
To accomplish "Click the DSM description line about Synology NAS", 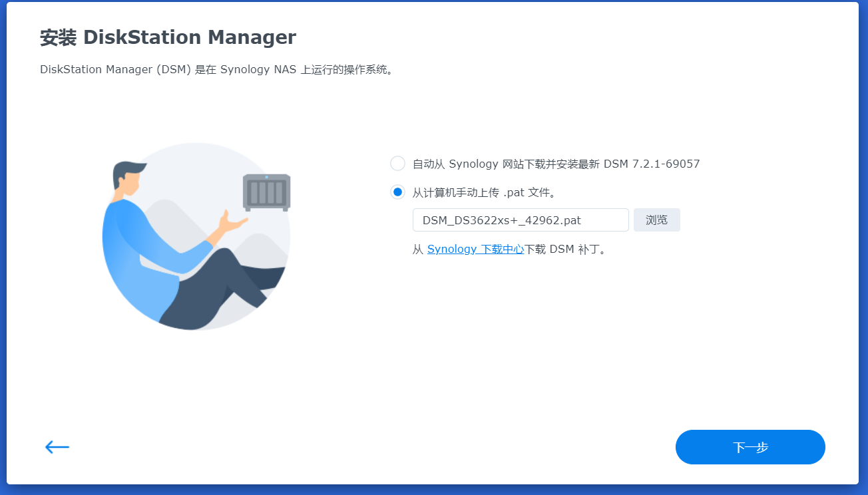I will point(218,70).
